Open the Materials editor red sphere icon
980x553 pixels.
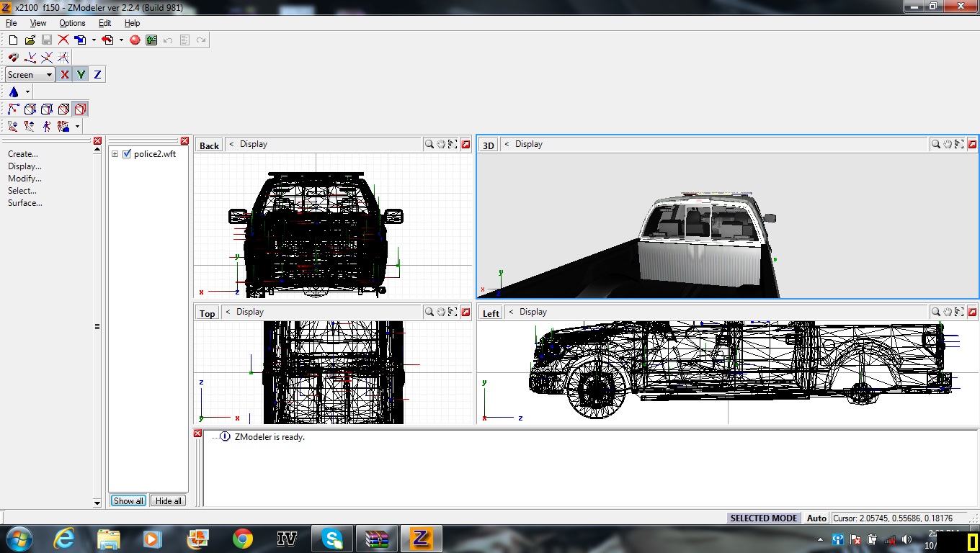135,40
